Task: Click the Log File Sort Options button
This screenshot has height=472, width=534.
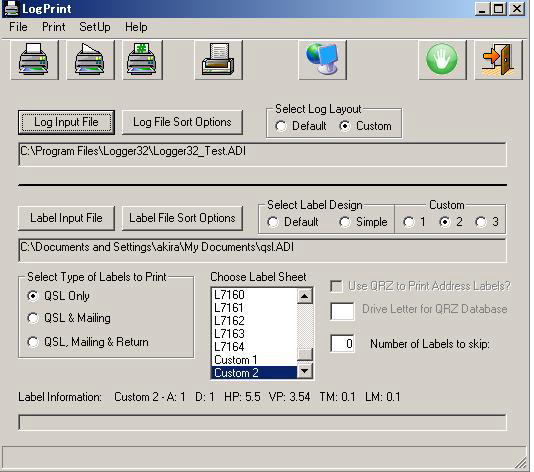Action: pos(182,122)
